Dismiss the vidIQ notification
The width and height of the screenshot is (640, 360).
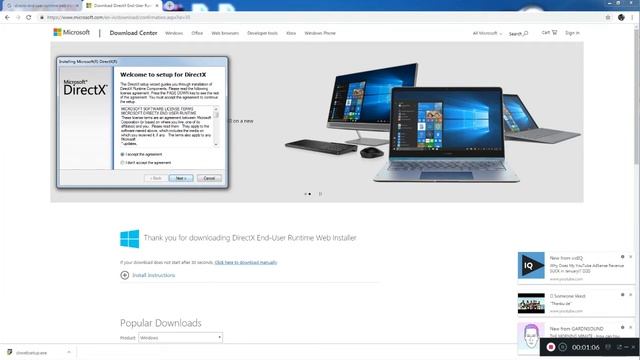pos(631,257)
